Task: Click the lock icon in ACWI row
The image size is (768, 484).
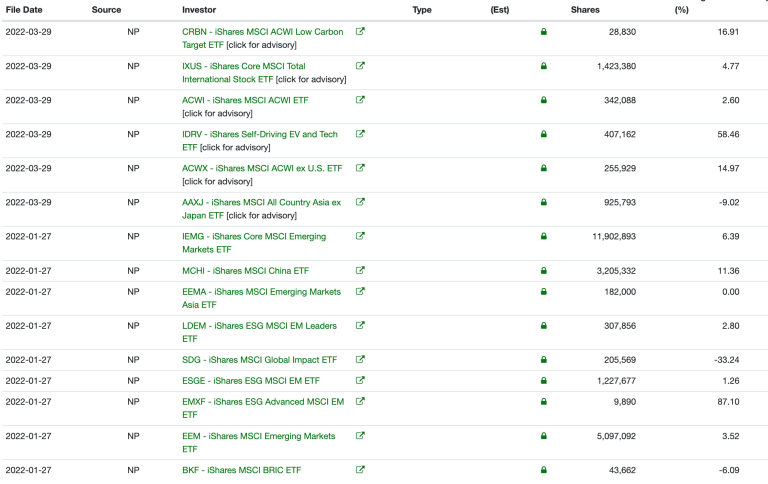Action: click(544, 100)
